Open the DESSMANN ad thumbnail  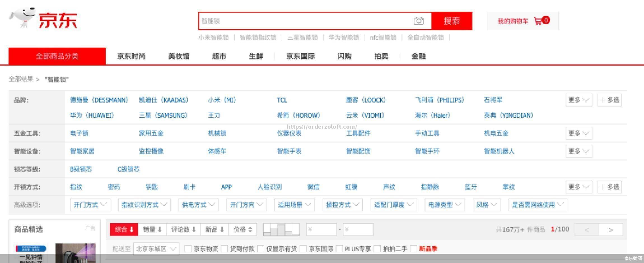coord(31,253)
